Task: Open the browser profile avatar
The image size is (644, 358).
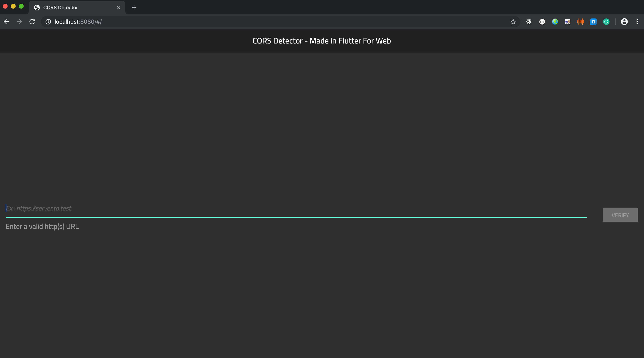Action: coord(624,22)
